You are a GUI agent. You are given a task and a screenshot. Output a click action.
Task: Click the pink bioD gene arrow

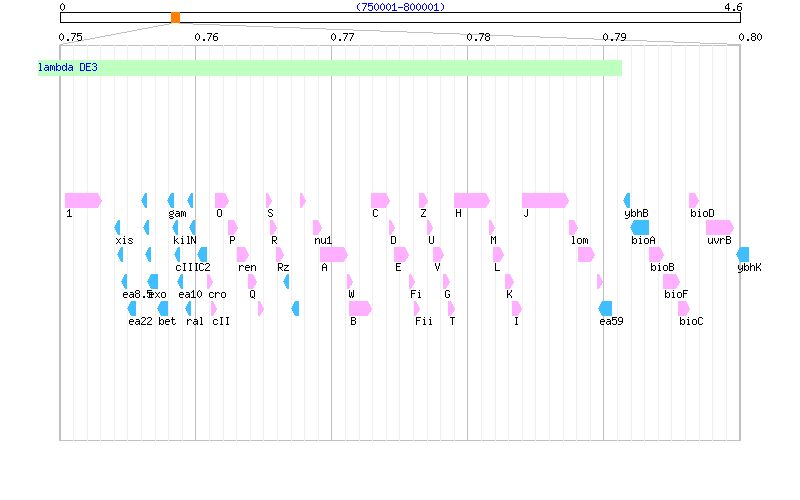694,200
